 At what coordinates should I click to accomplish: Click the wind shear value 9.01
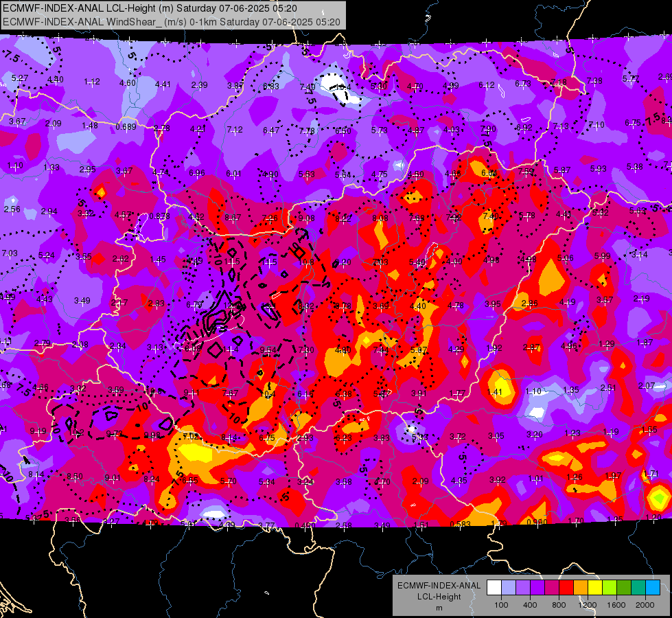coord(113,478)
